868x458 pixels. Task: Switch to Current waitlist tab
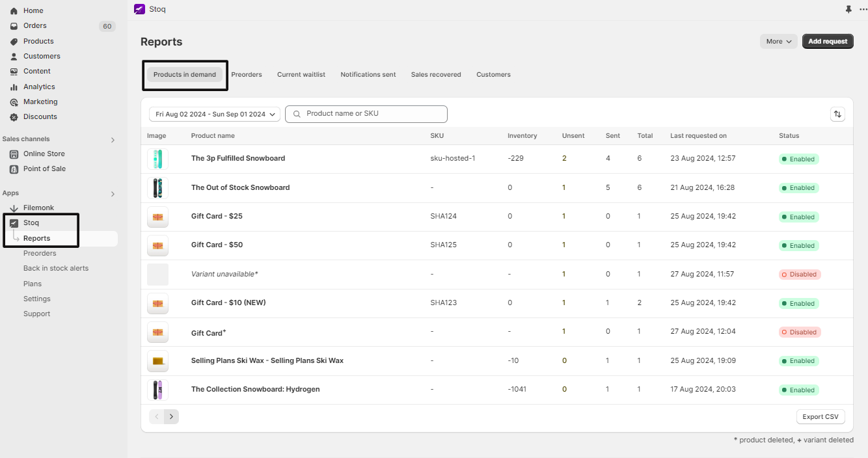click(x=301, y=75)
